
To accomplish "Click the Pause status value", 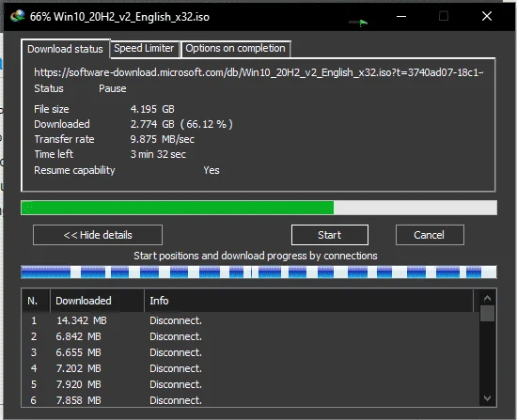I will coord(113,88).
